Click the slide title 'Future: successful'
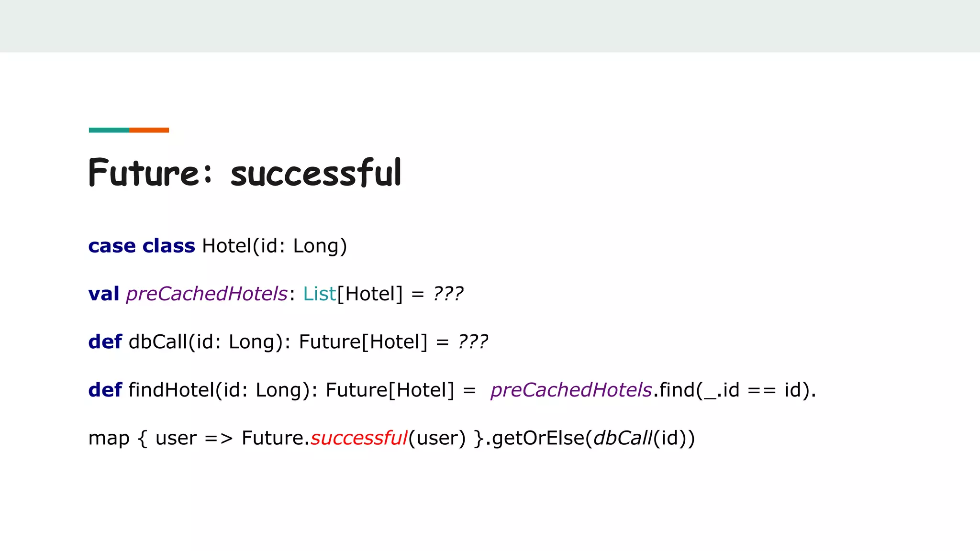980x551 pixels. pyautogui.click(x=245, y=173)
